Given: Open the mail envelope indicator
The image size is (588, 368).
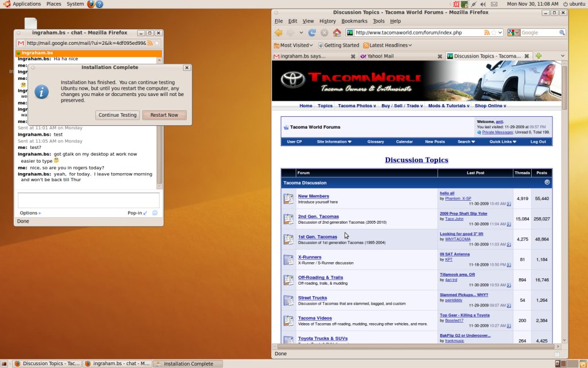Looking at the screenshot, I should pyautogui.click(x=494, y=4).
